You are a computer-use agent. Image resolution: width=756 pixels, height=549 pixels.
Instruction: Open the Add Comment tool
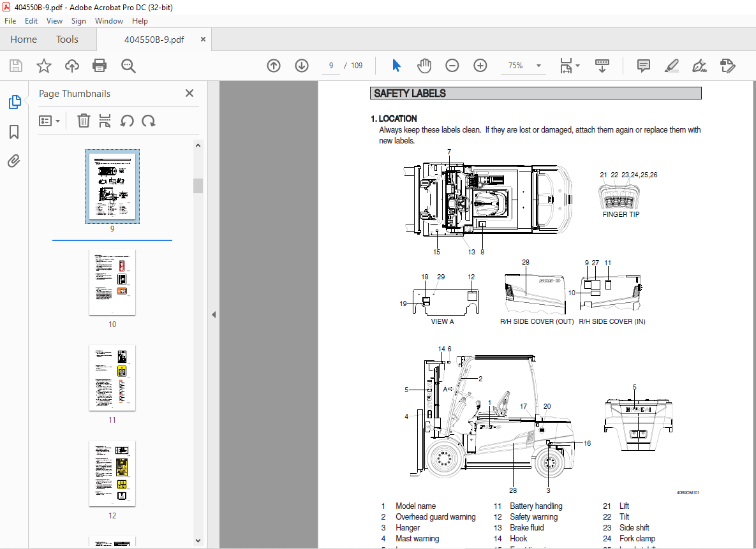tap(644, 66)
